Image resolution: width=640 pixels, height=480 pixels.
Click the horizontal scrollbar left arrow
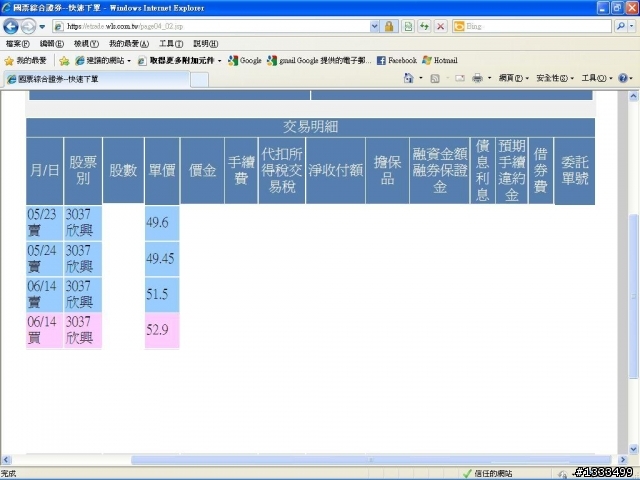click(x=6, y=460)
